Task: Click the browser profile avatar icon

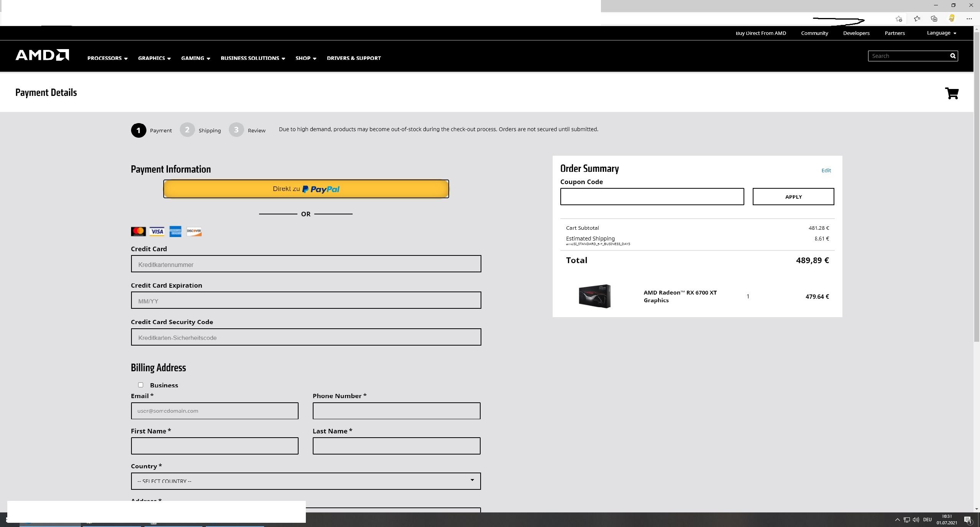Action: pyautogui.click(x=951, y=19)
